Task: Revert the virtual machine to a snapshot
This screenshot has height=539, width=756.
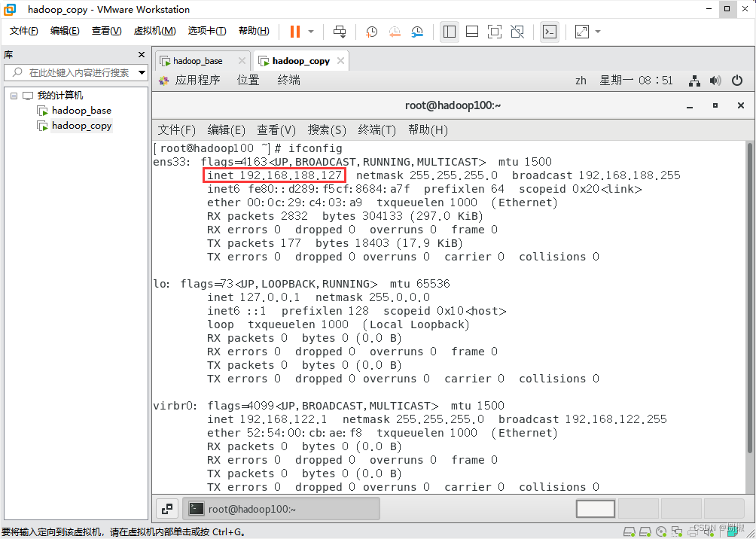Action: [395, 32]
